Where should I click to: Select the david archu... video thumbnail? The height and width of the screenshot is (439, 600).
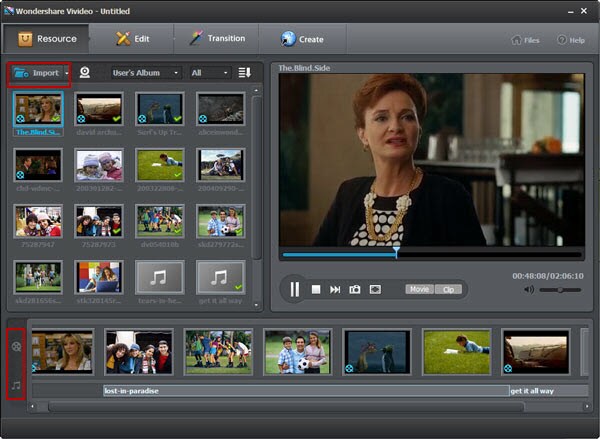click(99, 109)
